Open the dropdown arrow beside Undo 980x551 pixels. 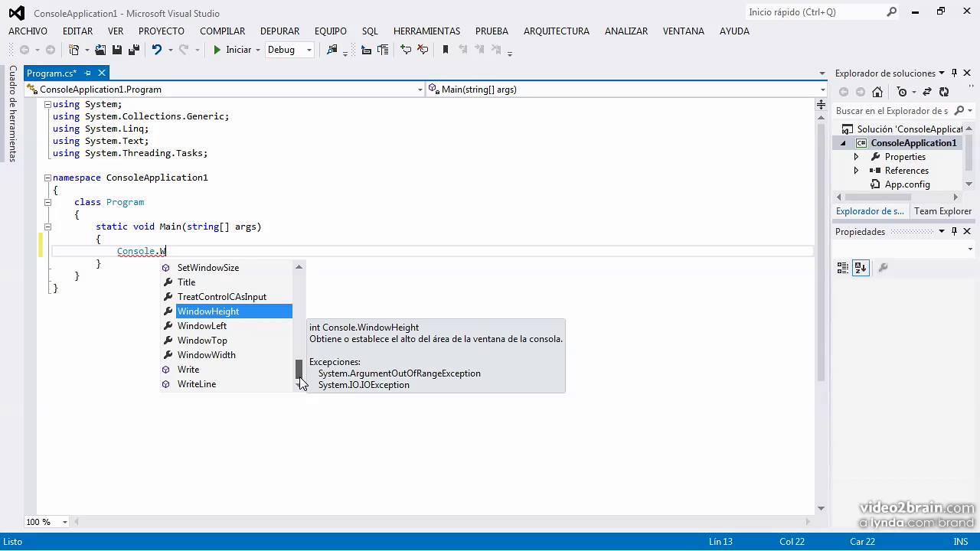click(x=170, y=50)
